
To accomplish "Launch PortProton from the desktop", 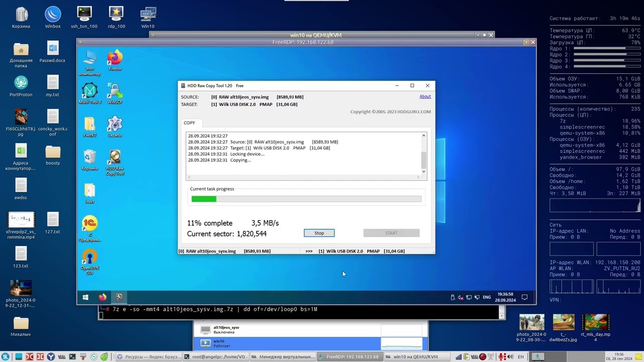I will point(21,86).
